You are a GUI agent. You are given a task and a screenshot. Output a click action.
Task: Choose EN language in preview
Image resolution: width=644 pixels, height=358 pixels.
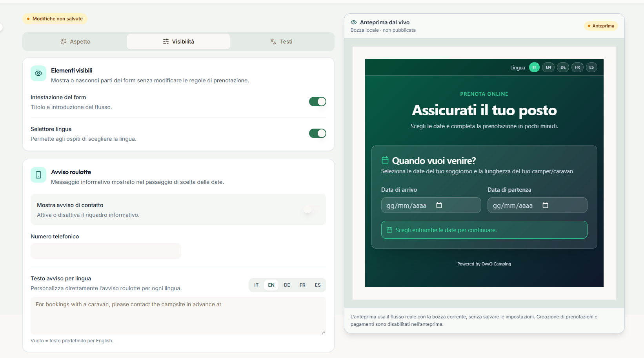(548, 67)
